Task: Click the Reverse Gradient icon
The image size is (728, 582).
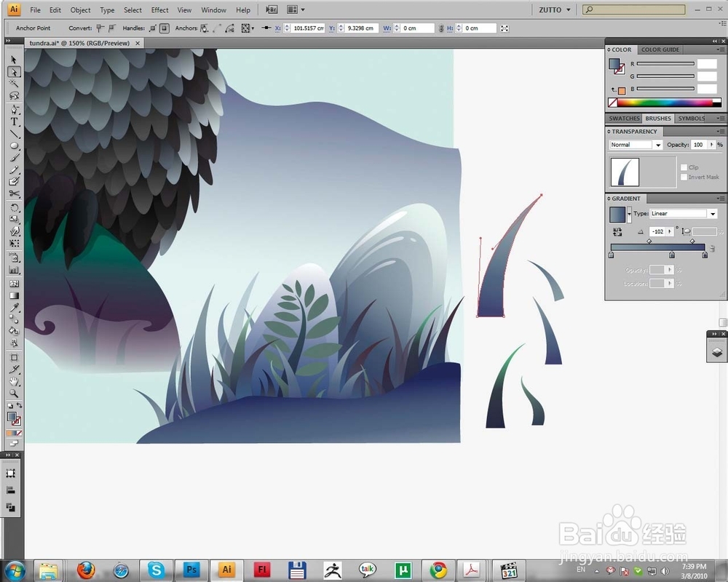Action: click(x=617, y=231)
